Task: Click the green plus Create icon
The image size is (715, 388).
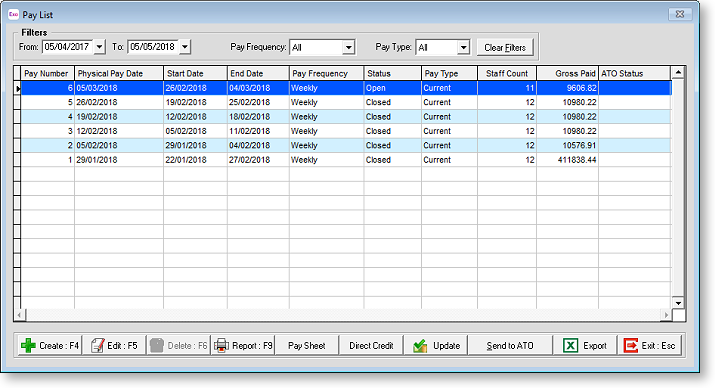Action: 28,346
